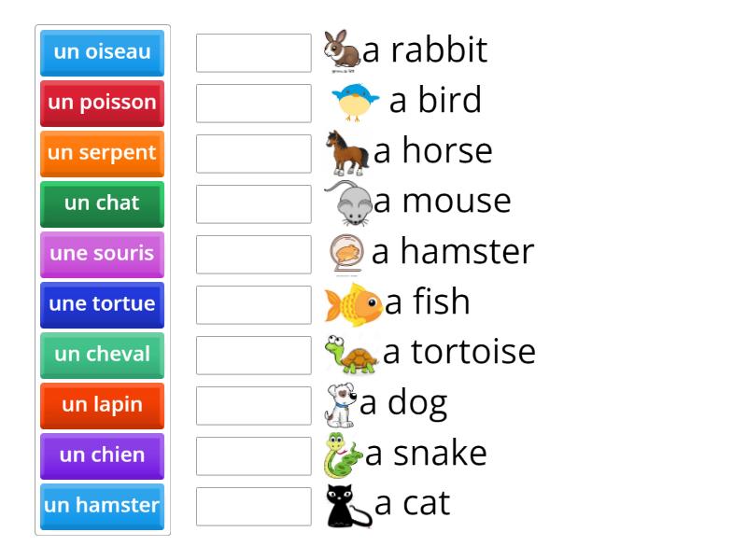Click the empty match box next to 'a cat'
The width and height of the screenshot is (747, 560).
click(x=253, y=507)
